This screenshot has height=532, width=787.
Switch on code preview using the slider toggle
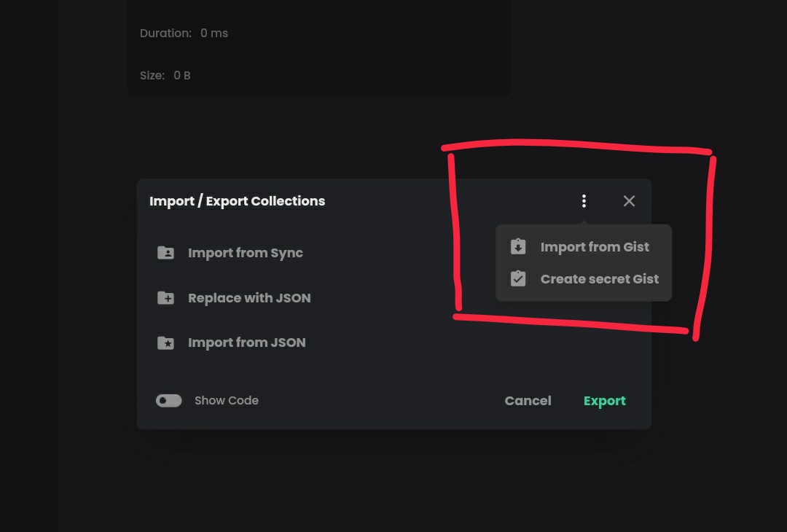(168, 400)
